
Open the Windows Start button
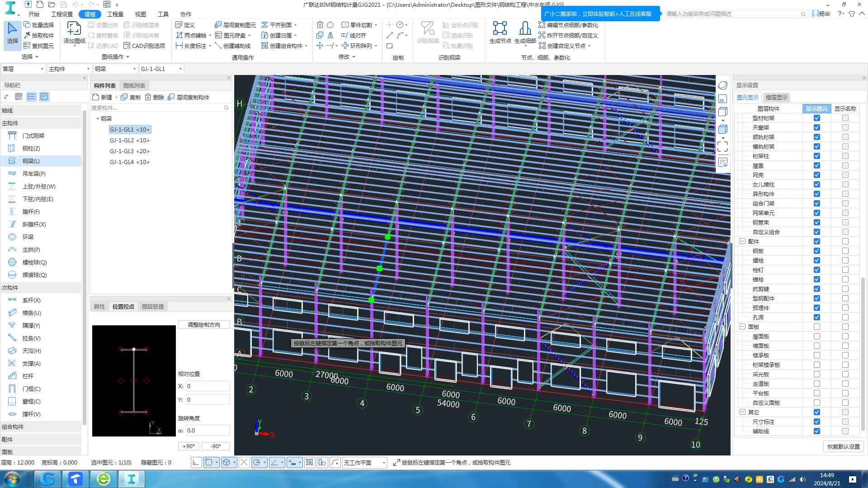(12, 479)
